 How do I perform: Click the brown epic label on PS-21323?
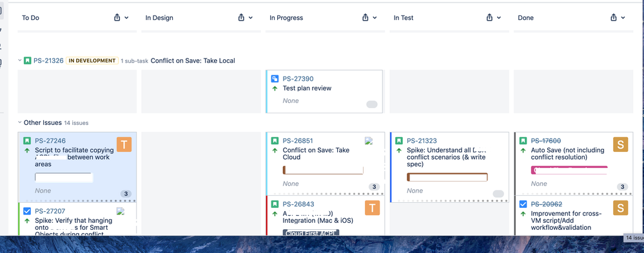(447, 177)
